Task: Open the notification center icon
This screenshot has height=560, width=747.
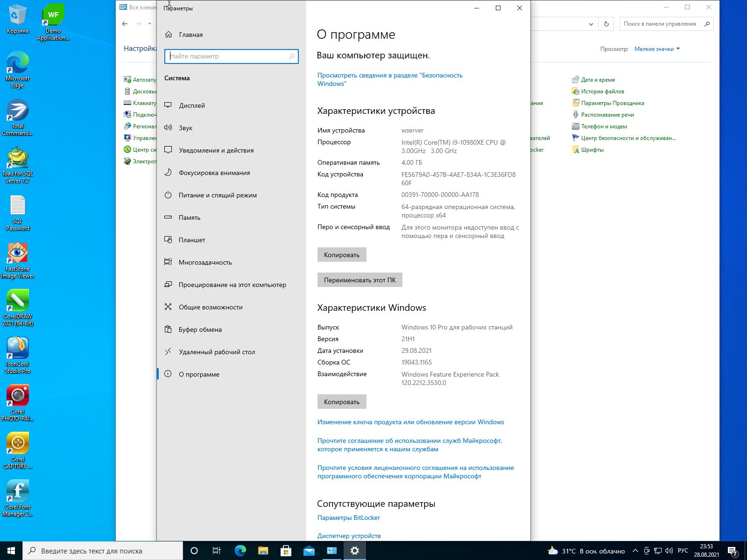Action: point(733,551)
